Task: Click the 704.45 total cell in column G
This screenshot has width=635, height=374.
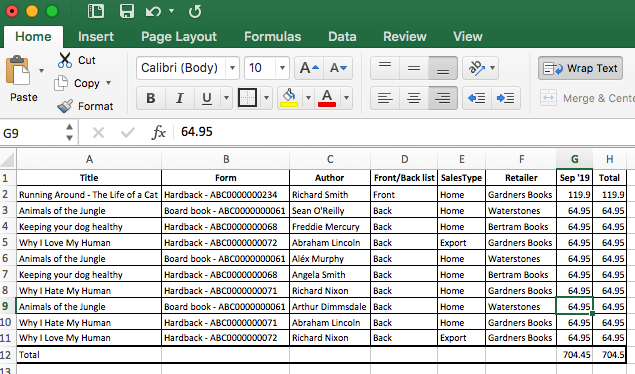Action: tap(574, 355)
